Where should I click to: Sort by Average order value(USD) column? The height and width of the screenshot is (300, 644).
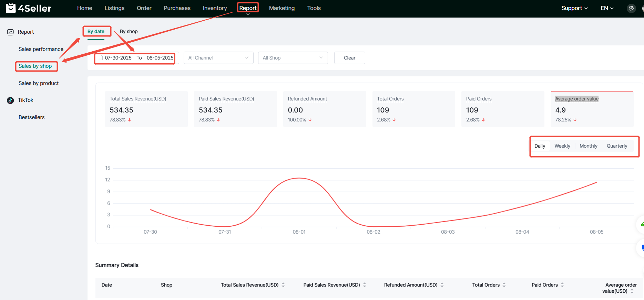click(x=632, y=291)
